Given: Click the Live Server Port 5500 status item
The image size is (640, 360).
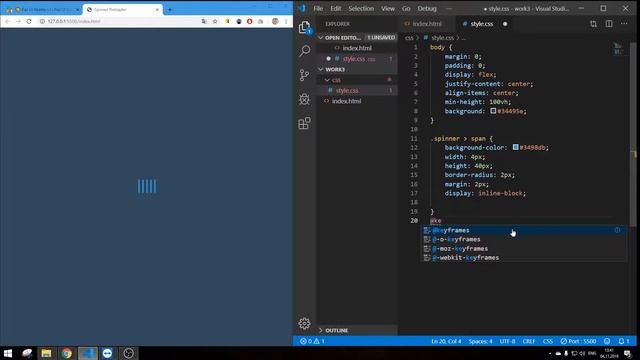Looking at the screenshot, I should click(x=578, y=341).
